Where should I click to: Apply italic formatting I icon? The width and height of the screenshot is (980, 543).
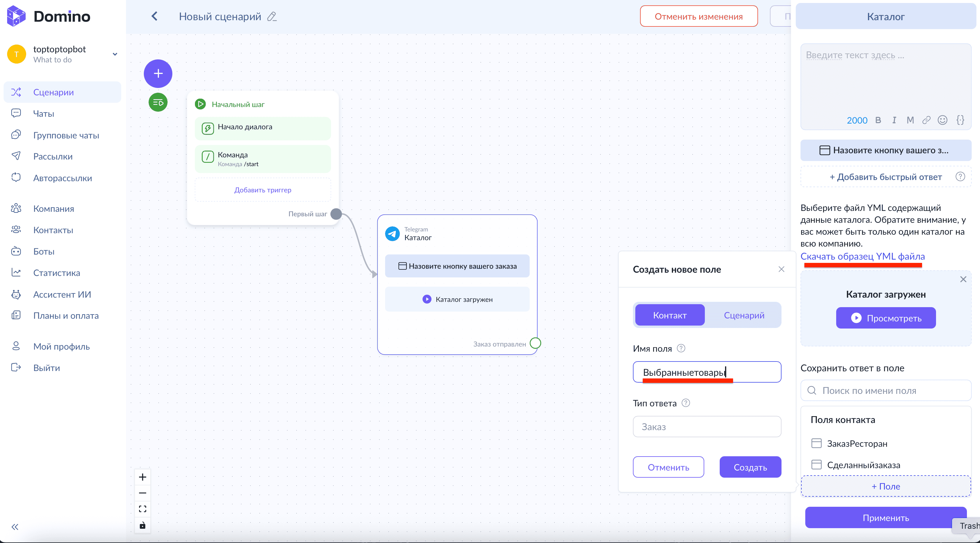pos(894,120)
